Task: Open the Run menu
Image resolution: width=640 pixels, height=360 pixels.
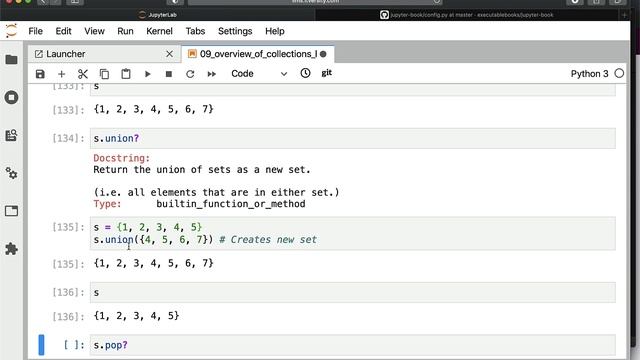Action: (125, 31)
